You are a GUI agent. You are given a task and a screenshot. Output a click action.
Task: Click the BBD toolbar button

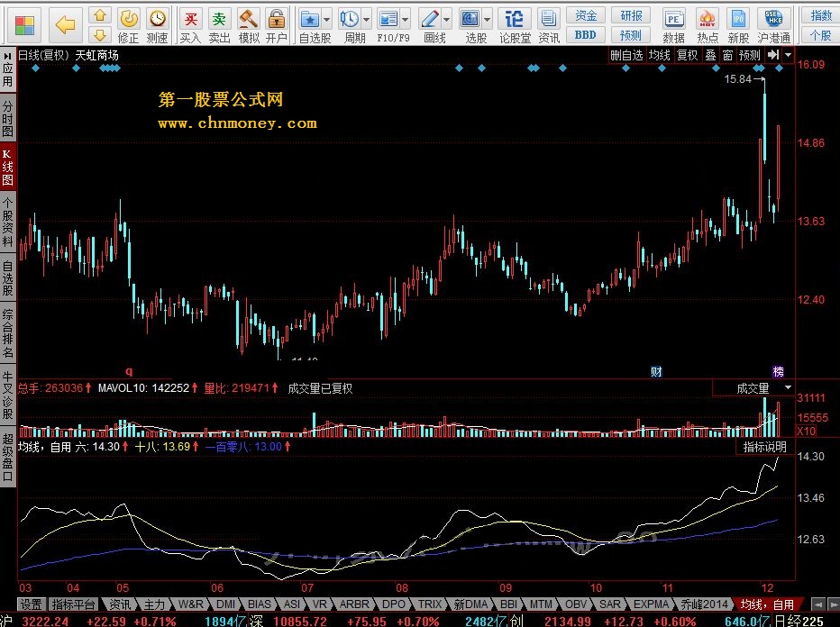pyautogui.click(x=586, y=35)
